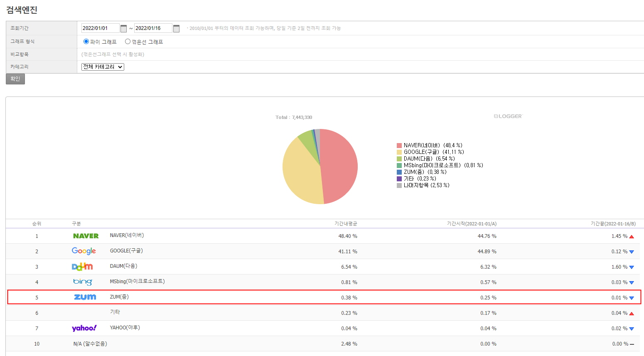Click the GOOGLE(구글) (41.11 %) legend label

tap(434, 152)
